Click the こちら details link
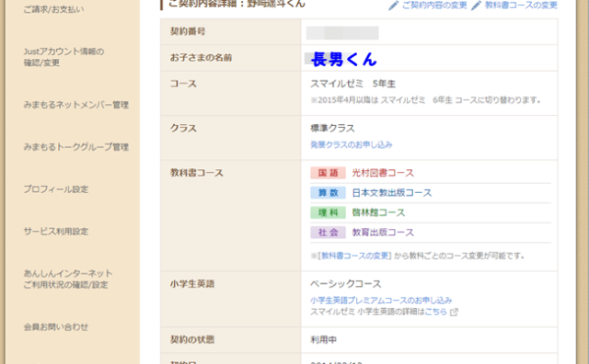 point(435,312)
